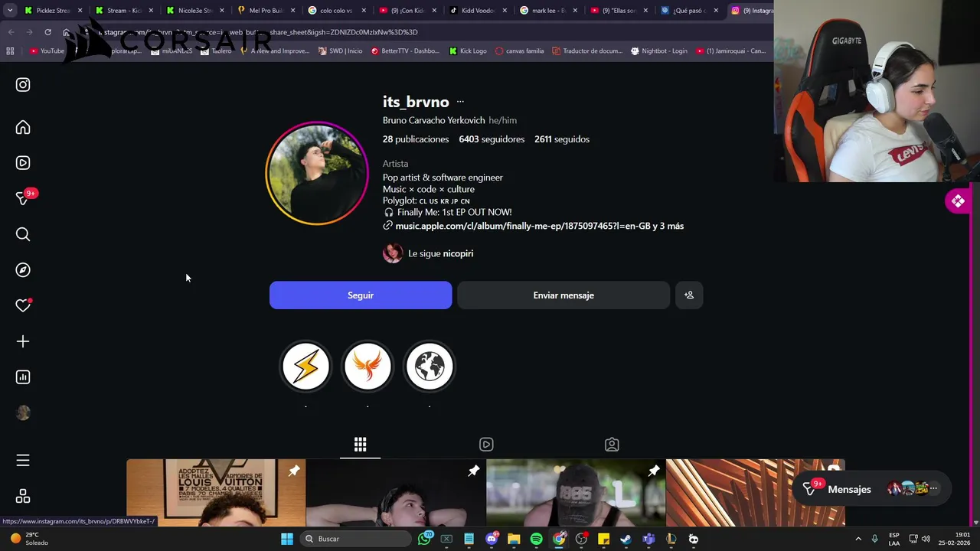Screen dimensions: 980x551
Task: Click Enviar mensaje button
Action: pyautogui.click(x=563, y=295)
